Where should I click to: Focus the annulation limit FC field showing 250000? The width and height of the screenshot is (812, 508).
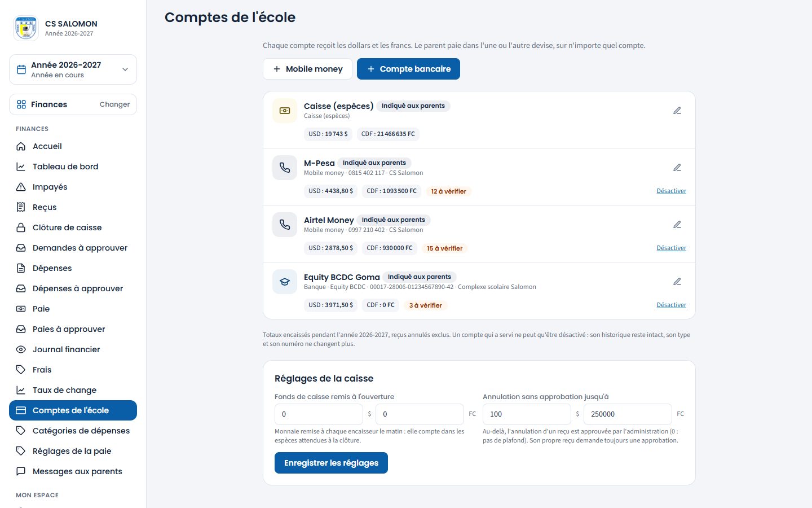(x=628, y=414)
